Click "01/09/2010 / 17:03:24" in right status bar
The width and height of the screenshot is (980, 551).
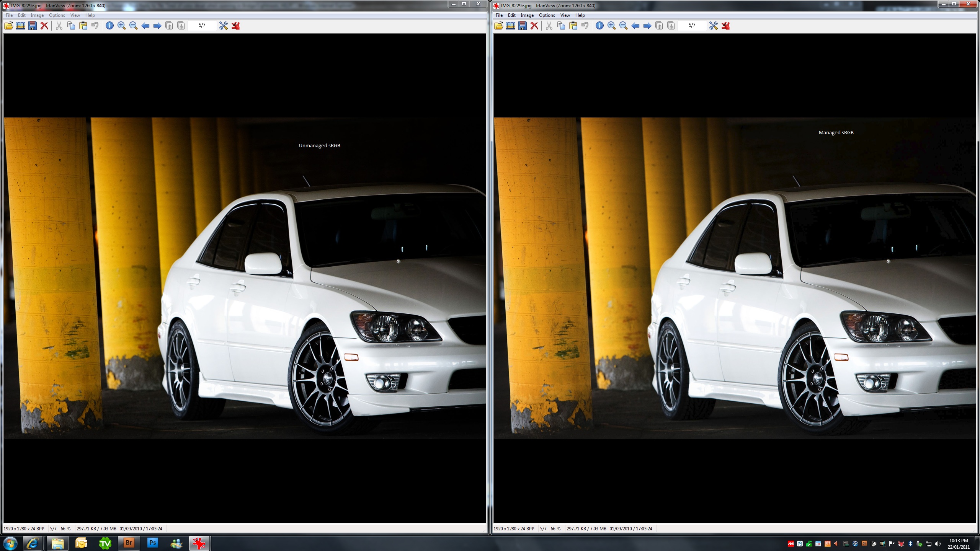[x=631, y=529]
